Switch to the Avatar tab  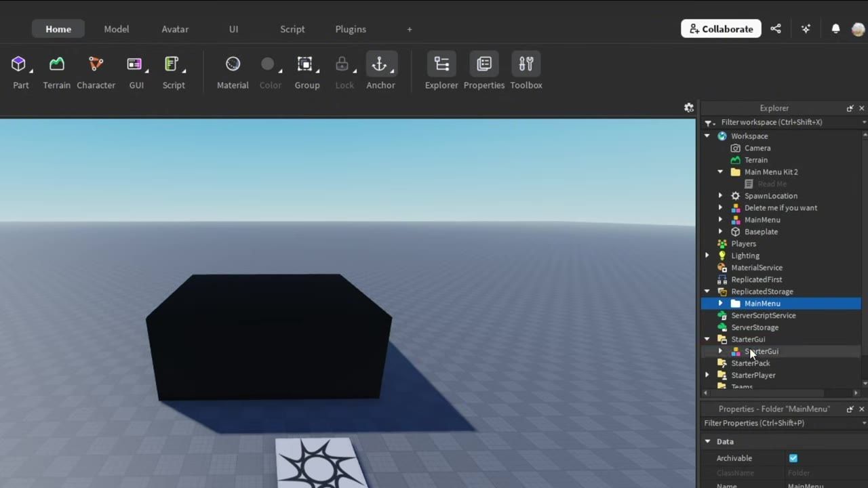click(175, 29)
